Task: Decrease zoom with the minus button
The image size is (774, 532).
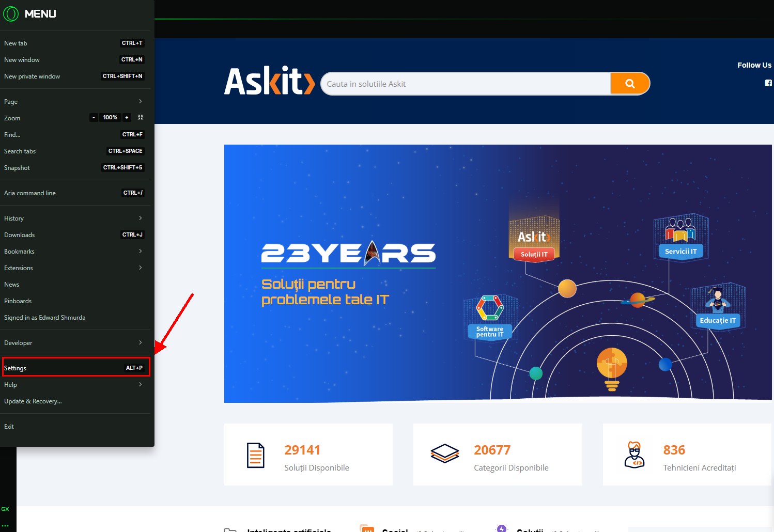Action: tap(94, 118)
